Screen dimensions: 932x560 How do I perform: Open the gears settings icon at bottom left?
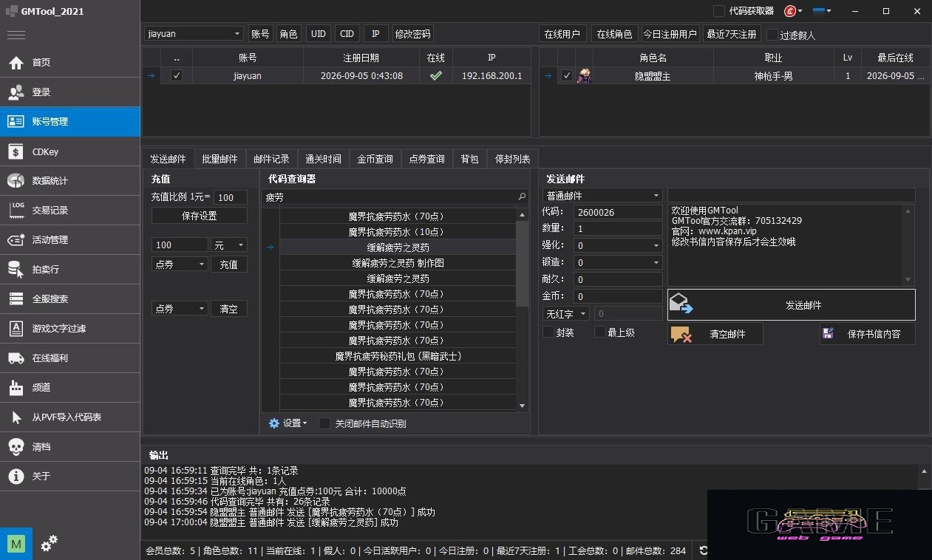pyautogui.click(x=50, y=544)
